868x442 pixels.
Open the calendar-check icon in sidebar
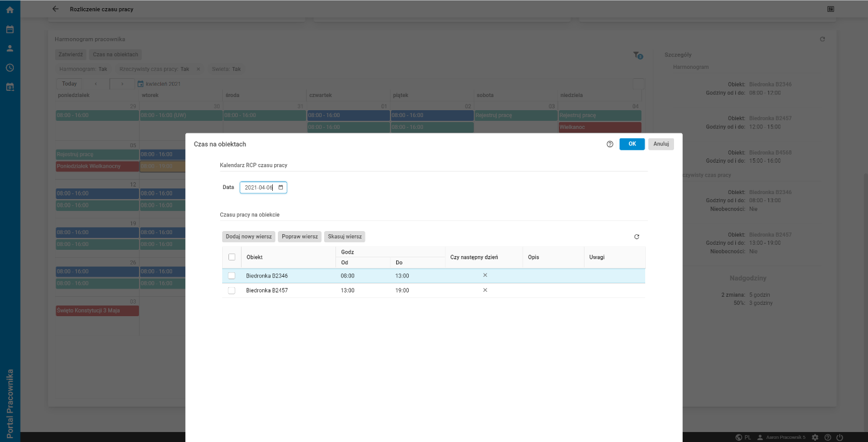tap(10, 87)
